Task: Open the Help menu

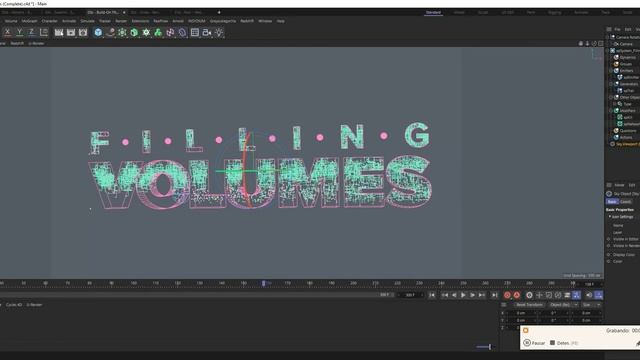Action: coord(280,21)
